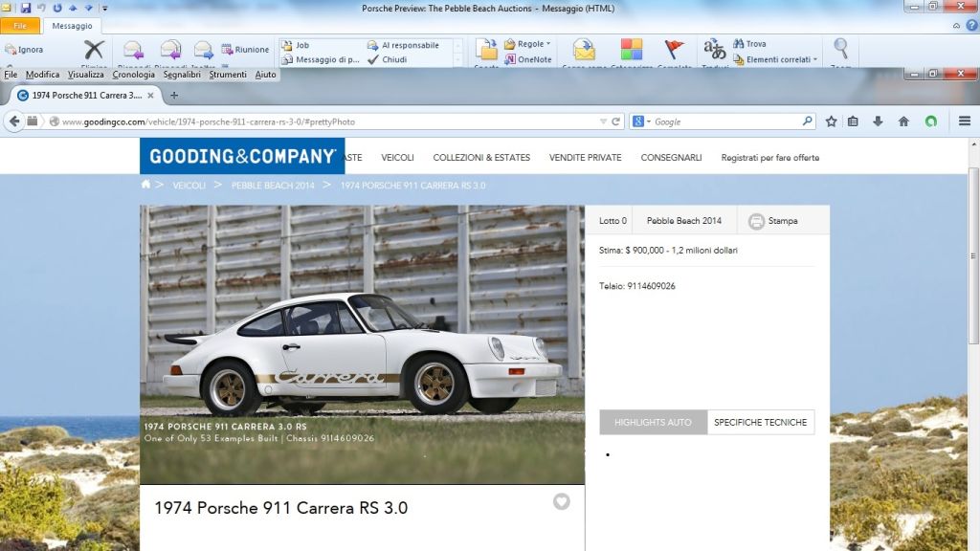The width and height of the screenshot is (980, 551).
Task: Open the Cronologia menu
Action: click(133, 75)
